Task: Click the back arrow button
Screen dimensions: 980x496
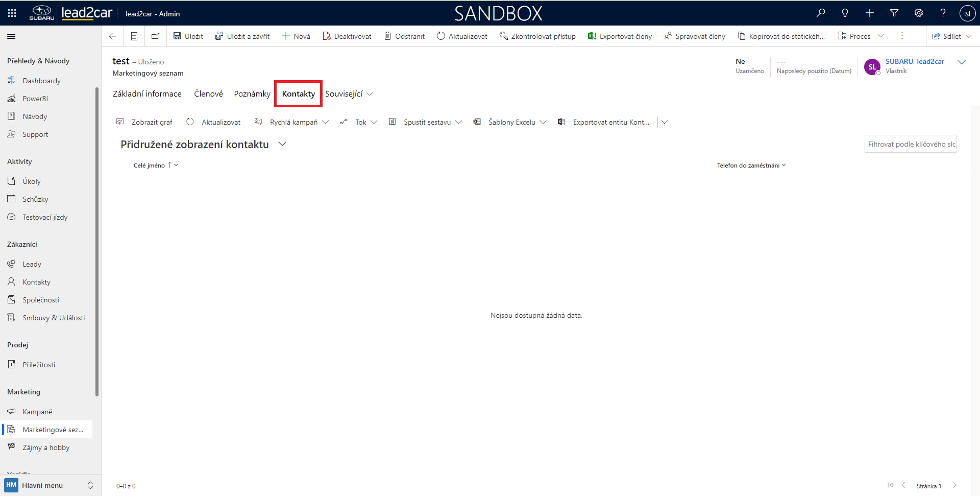Action: click(113, 36)
